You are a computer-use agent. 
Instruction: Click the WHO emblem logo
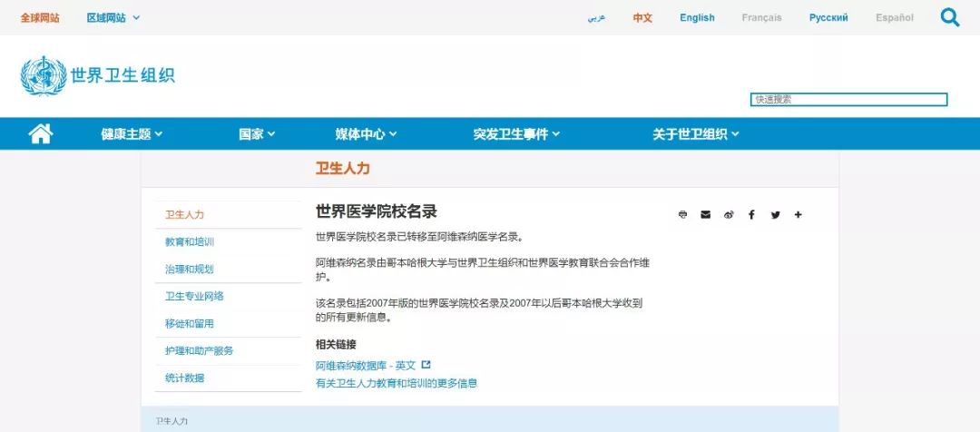44,75
